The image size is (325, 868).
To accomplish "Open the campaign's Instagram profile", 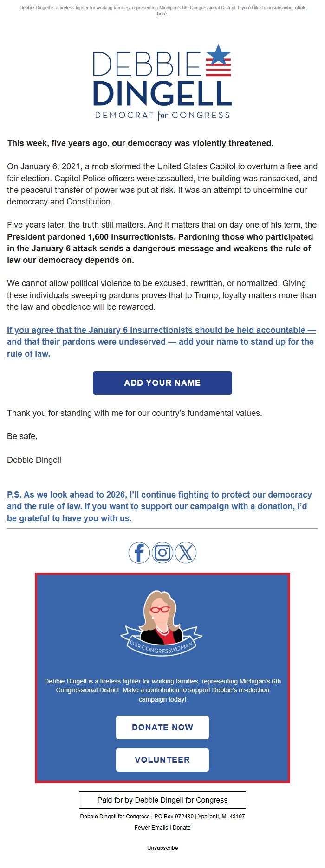I will (162, 553).
